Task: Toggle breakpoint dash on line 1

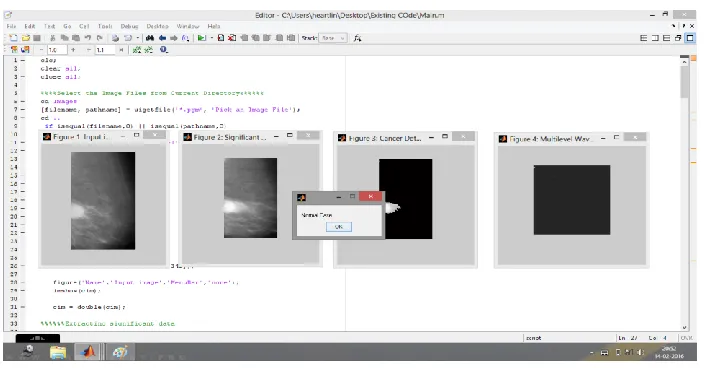Action: [x=23, y=60]
